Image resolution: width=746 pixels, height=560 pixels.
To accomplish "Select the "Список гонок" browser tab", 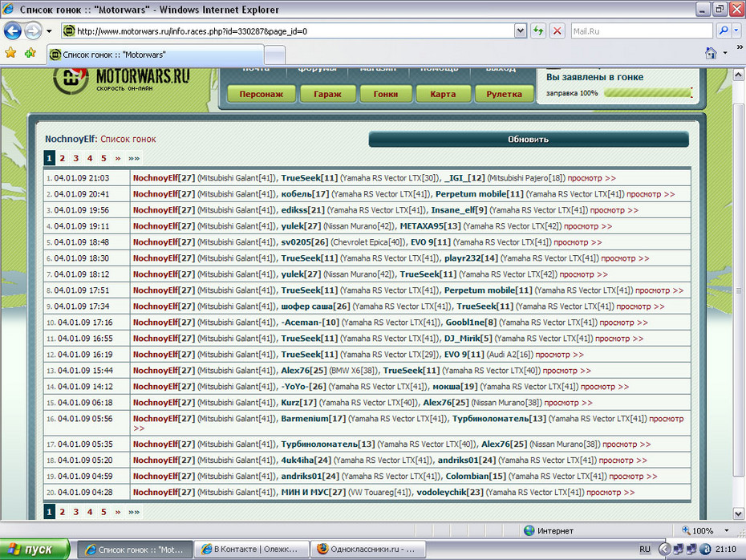I will click(x=155, y=55).
